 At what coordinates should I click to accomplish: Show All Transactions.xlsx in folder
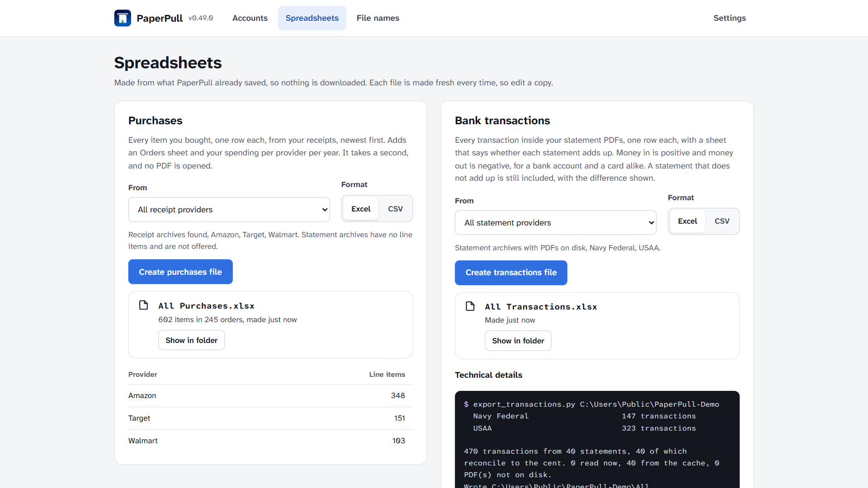pos(518,341)
